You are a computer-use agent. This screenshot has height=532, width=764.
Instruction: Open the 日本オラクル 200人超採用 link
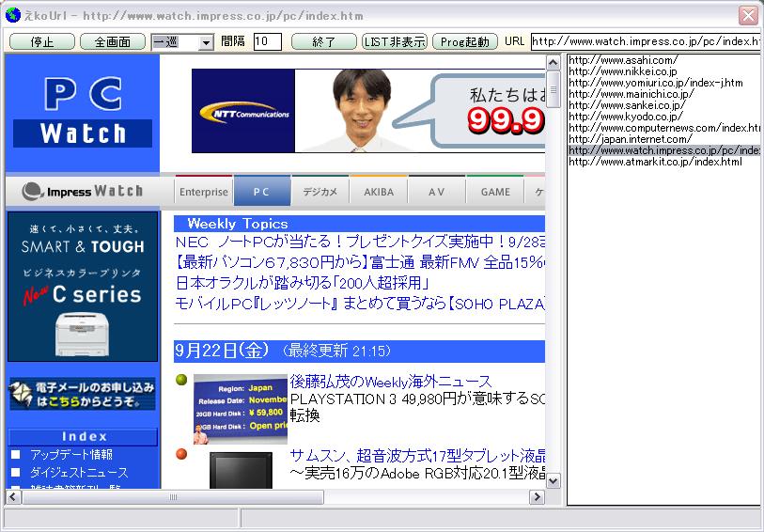(303, 283)
